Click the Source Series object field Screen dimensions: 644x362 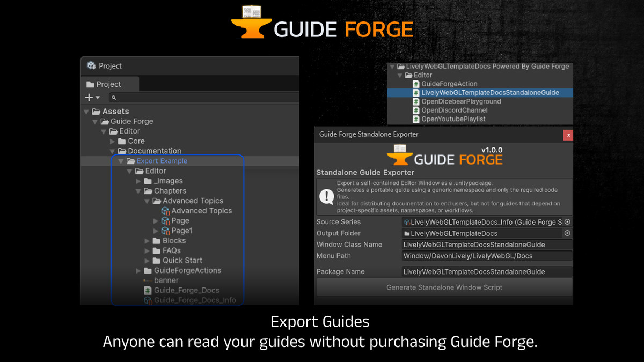point(487,222)
